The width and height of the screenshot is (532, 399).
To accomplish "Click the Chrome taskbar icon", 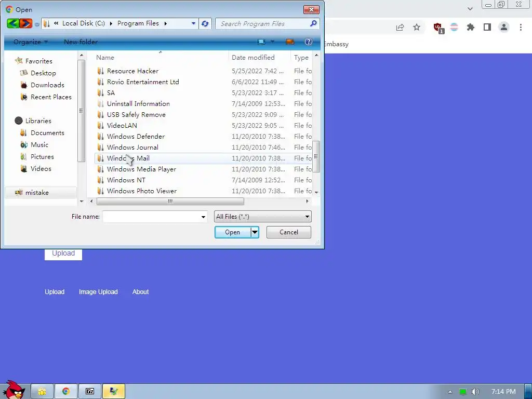I will [66, 392].
